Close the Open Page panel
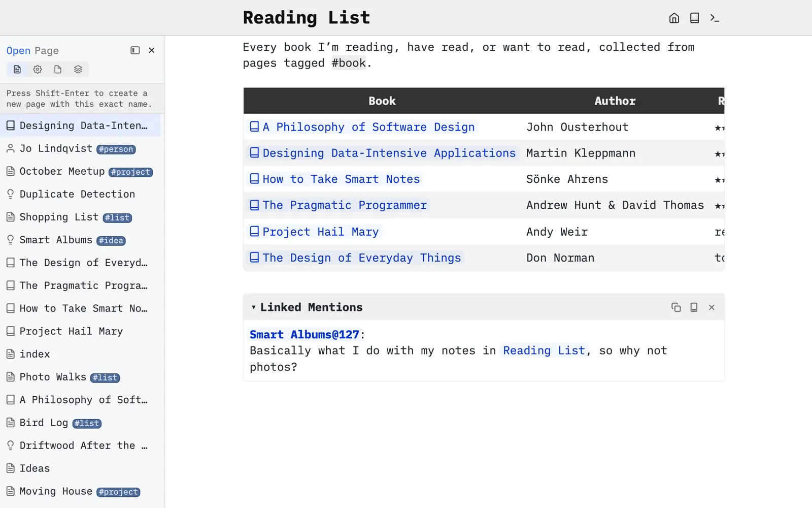 [x=152, y=50]
